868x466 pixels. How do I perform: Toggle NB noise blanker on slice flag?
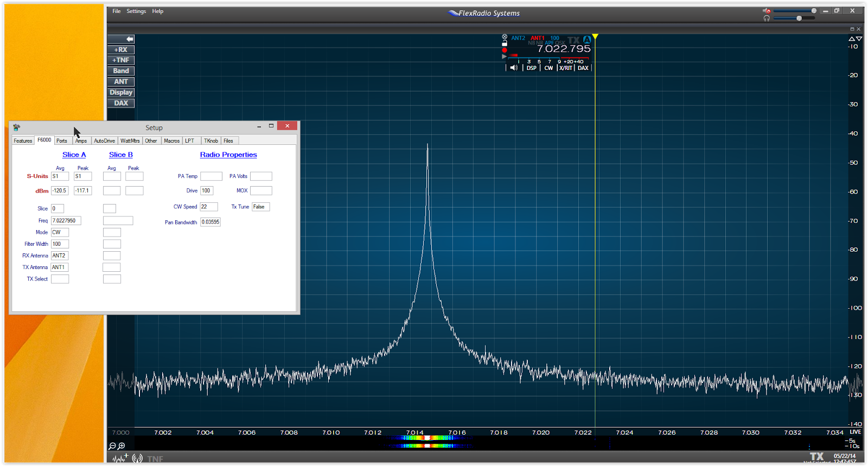[x=531, y=43]
